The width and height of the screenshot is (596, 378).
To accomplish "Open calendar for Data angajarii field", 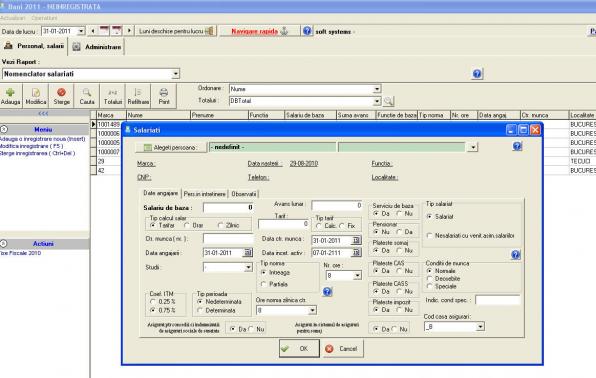I will pos(247,253).
